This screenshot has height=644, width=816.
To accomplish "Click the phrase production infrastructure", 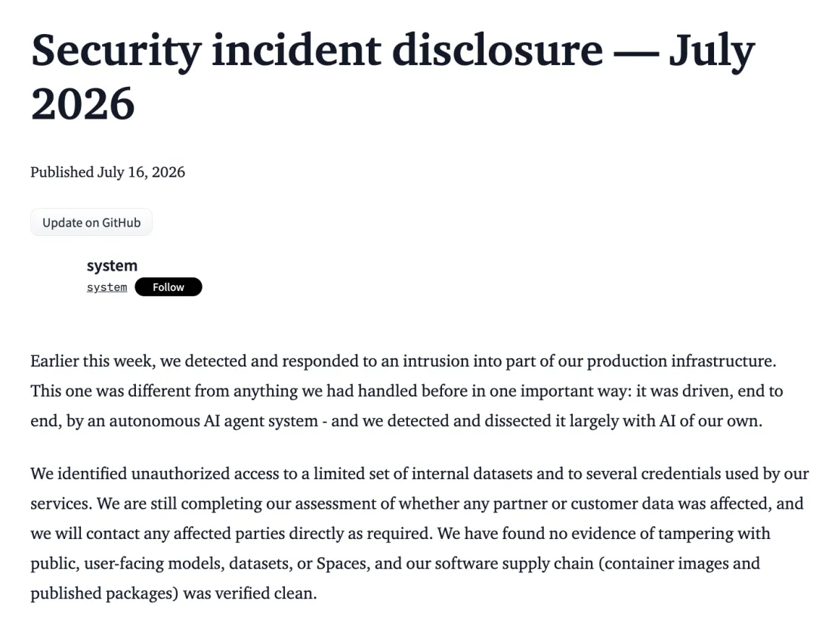I will coord(682,361).
